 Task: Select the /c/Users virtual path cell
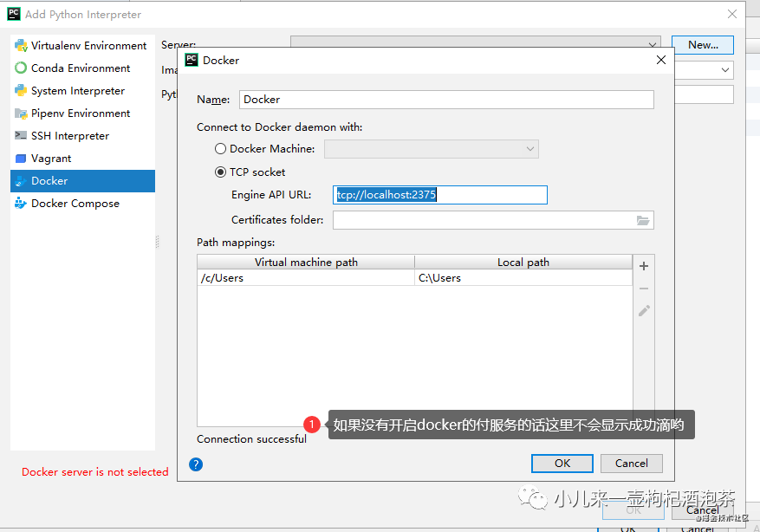[306, 277]
